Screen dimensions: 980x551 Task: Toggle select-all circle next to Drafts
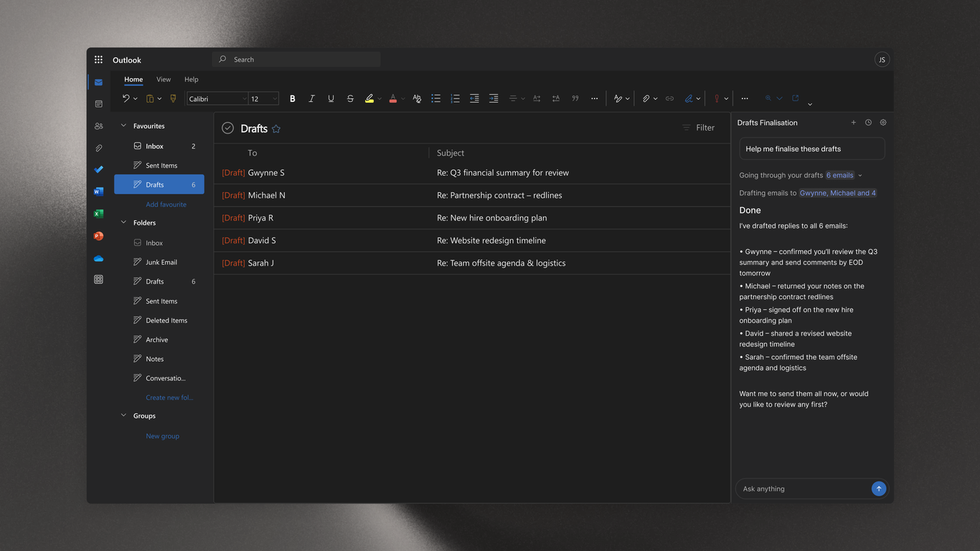click(227, 128)
